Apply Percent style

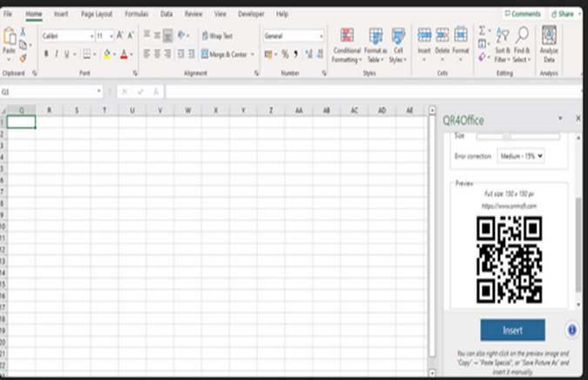click(x=285, y=54)
